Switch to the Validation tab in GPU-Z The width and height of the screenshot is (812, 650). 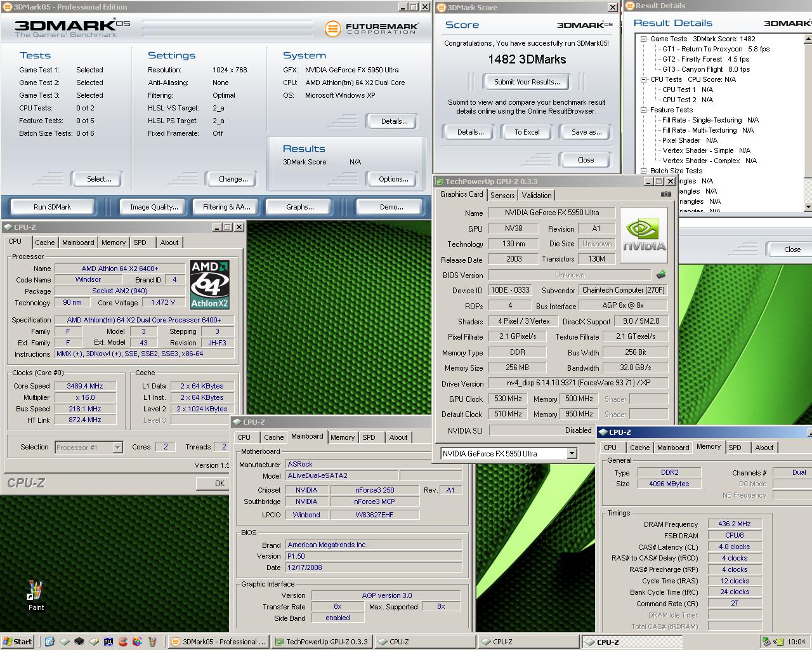tap(537, 196)
